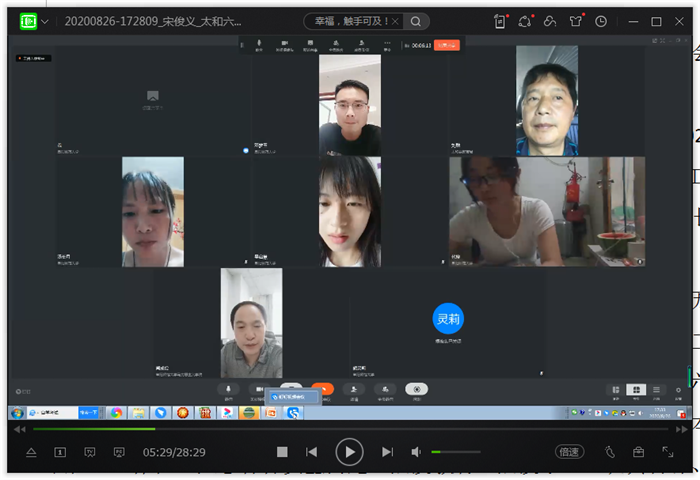
Task: Click the search input field
Action: point(348,21)
